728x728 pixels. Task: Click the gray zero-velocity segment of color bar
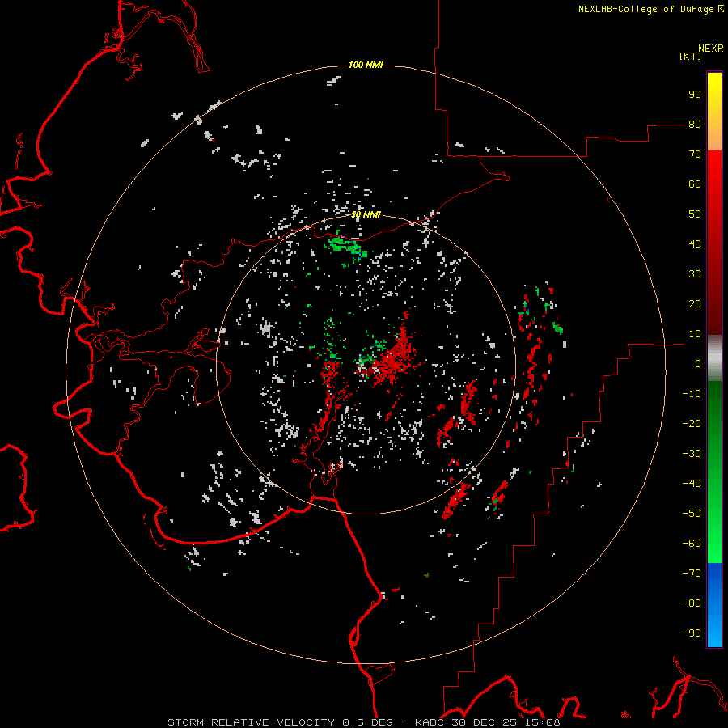tap(714, 358)
